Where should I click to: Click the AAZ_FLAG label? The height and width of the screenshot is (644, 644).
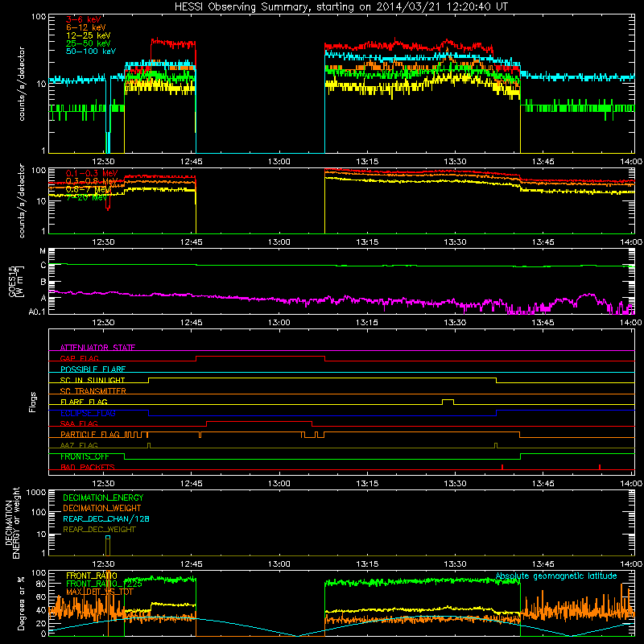pos(79,445)
